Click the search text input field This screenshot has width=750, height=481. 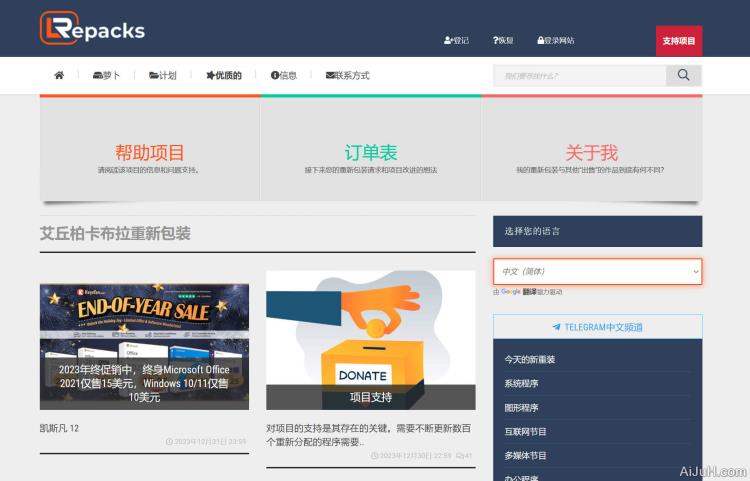click(579, 75)
